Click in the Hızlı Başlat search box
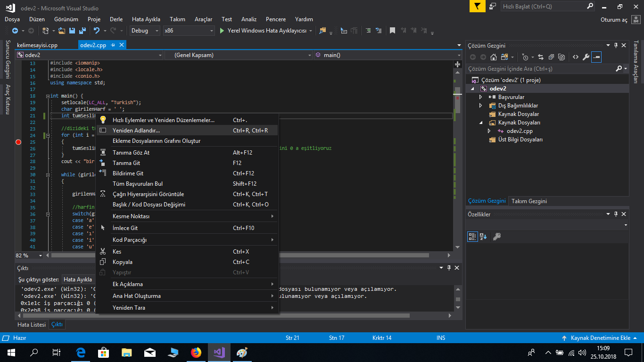Viewport: 644px width, 362px height. pos(543,7)
